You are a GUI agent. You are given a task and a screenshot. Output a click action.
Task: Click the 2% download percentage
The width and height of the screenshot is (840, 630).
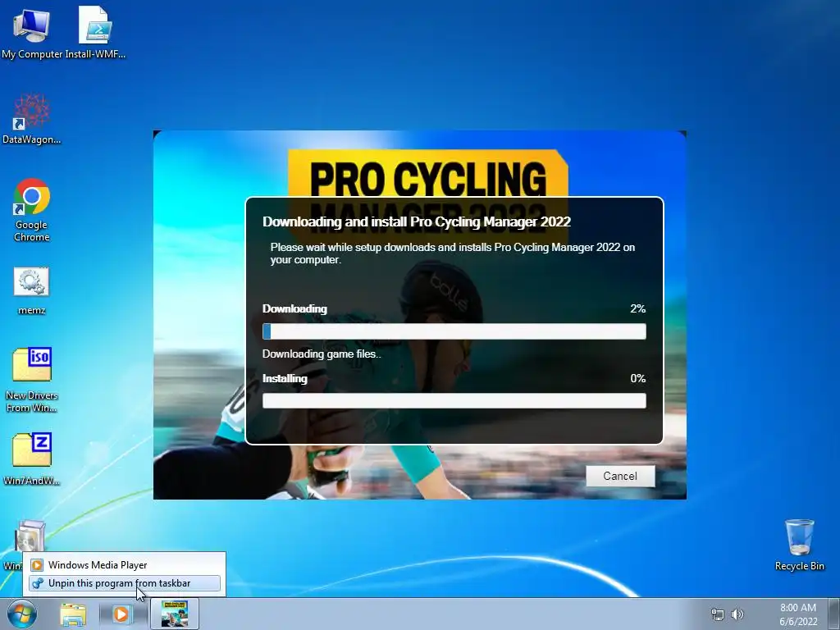(637, 308)
